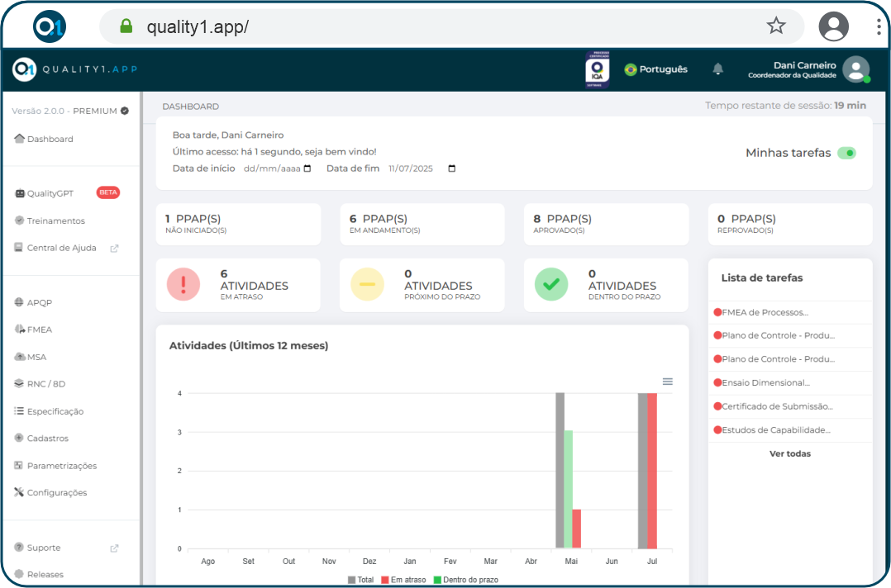
Task: Open the RNC / 8D module
Action: tap(45, 383)
